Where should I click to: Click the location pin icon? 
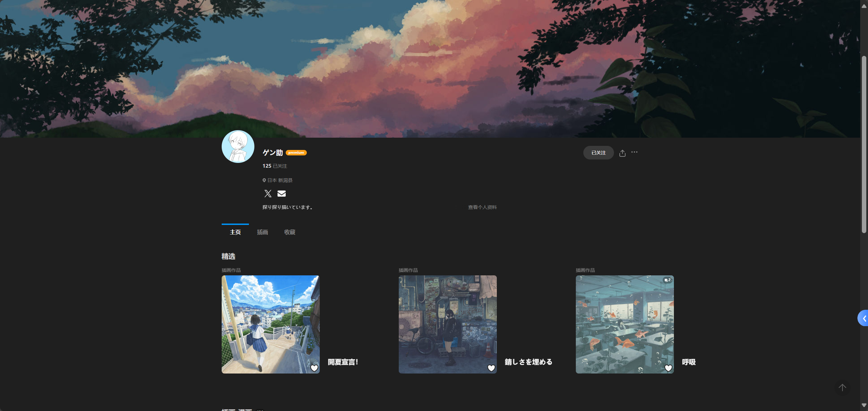tap(264, 180)
